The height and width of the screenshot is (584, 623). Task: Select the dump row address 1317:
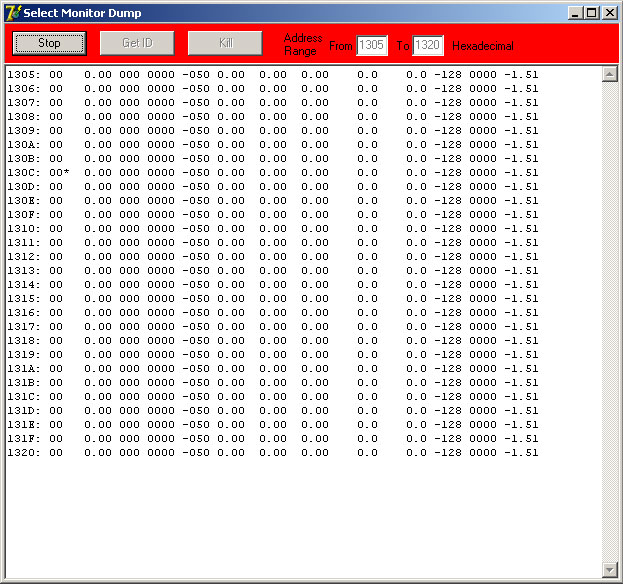pyautogui.click(x=24, y=327)
